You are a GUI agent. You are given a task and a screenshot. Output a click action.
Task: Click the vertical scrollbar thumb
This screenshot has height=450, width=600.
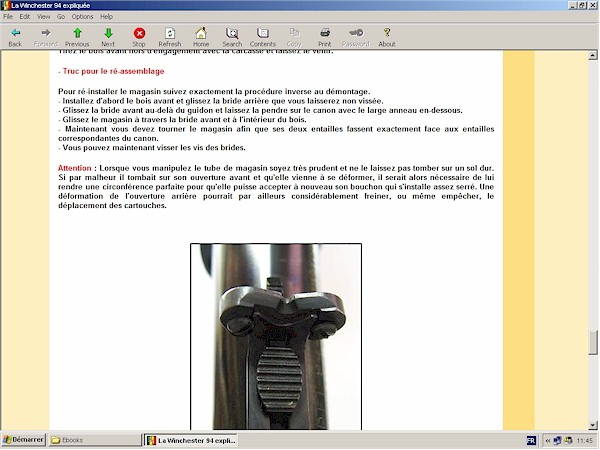click(593, 340)
